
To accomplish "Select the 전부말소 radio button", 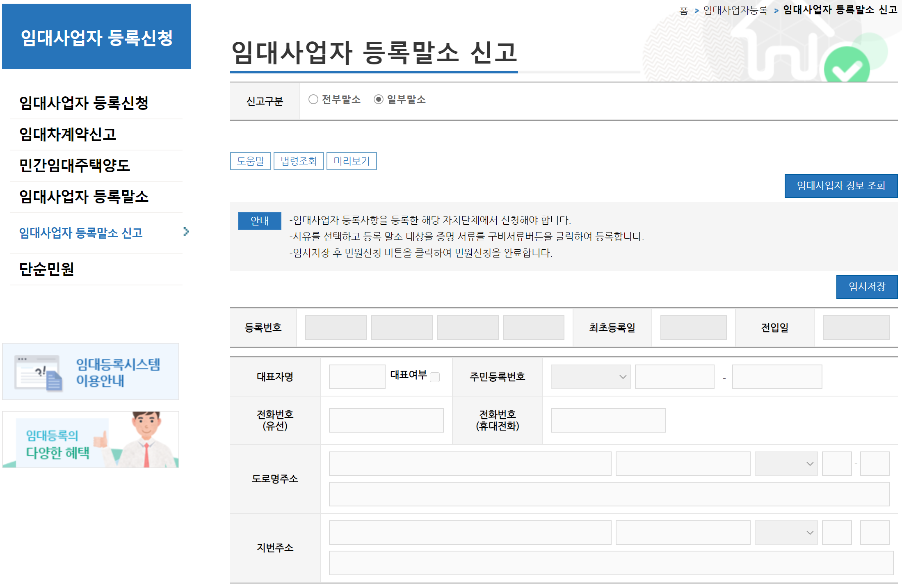I will coord(313,100).
